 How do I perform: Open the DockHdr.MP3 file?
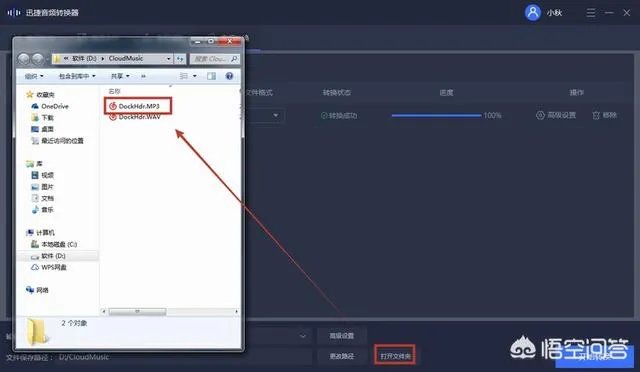click(139, 106)
